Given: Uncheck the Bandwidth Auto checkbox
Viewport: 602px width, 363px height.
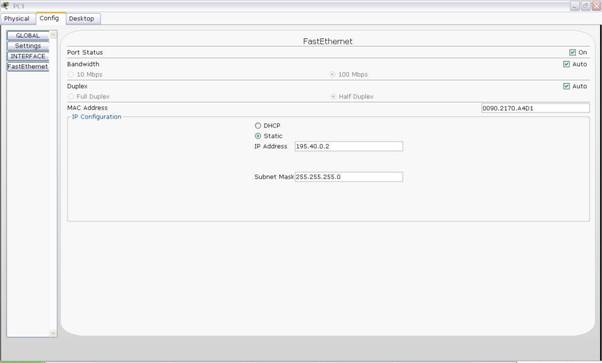Looking at the screenshot, I should click(x=566, y=64).
